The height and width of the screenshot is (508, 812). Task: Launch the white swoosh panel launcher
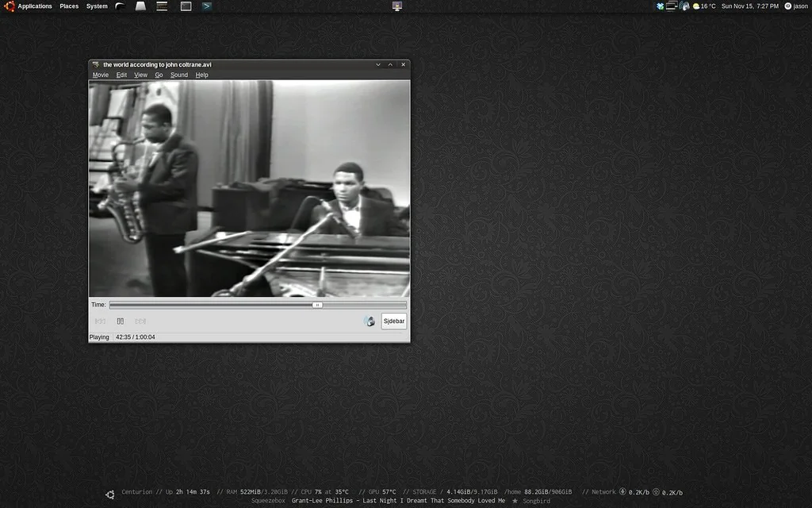coord(121,6)
